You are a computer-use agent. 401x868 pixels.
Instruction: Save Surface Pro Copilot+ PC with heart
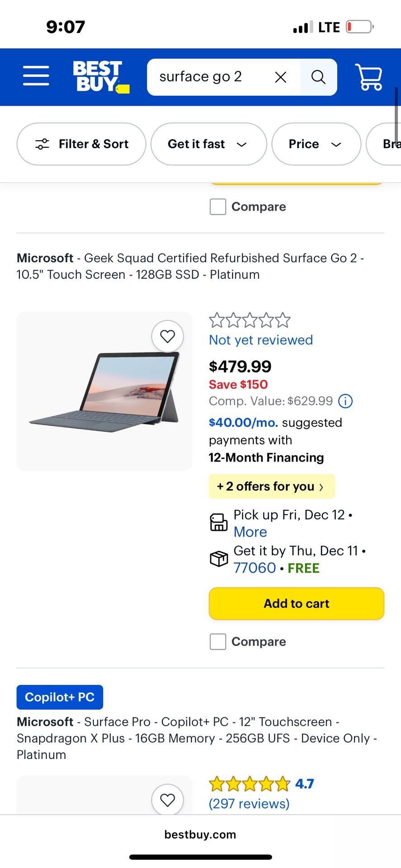pyautogui.click(x=168, y=800)
